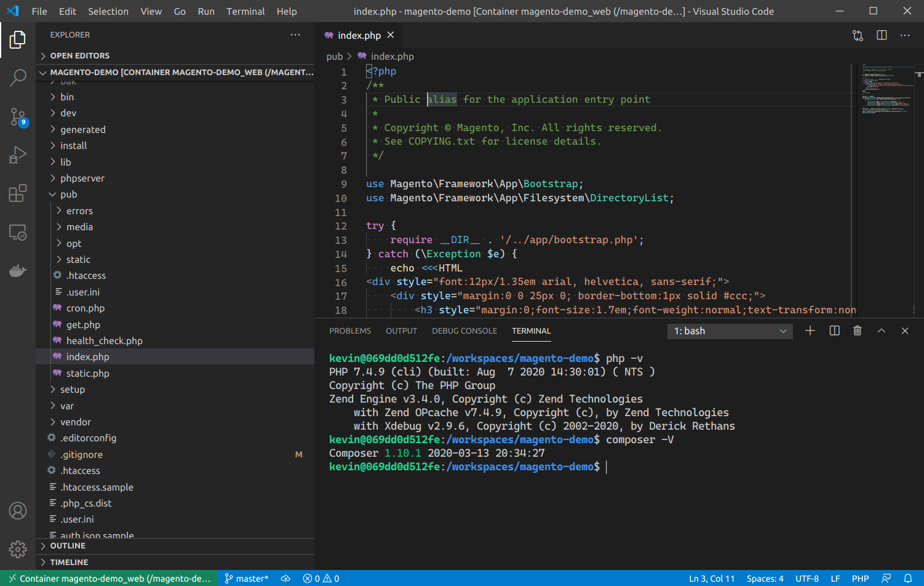The height and width of the screenshot is (586, 924).
Task: Open changes compare icon in editor toolbar
Action: (858, 36)
